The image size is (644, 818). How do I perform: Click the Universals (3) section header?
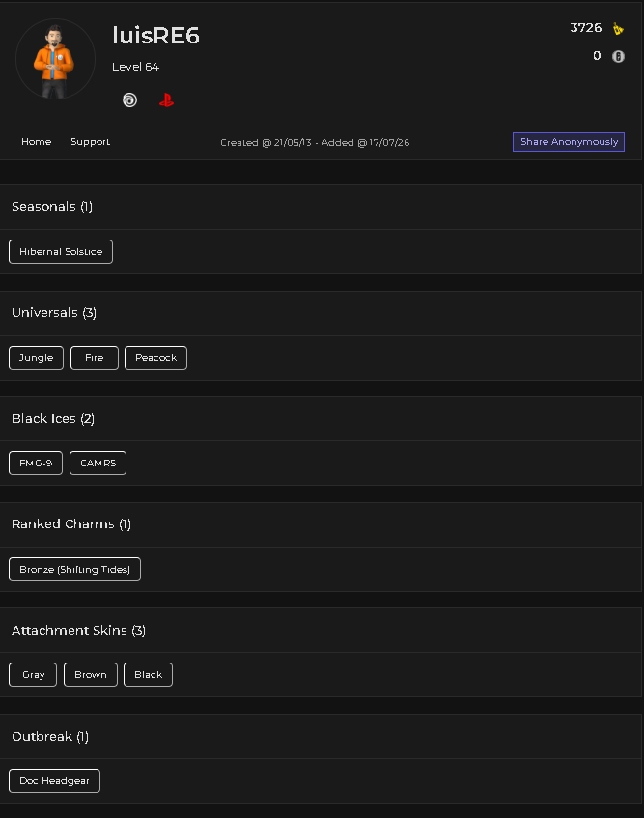[x=54, y=313]
